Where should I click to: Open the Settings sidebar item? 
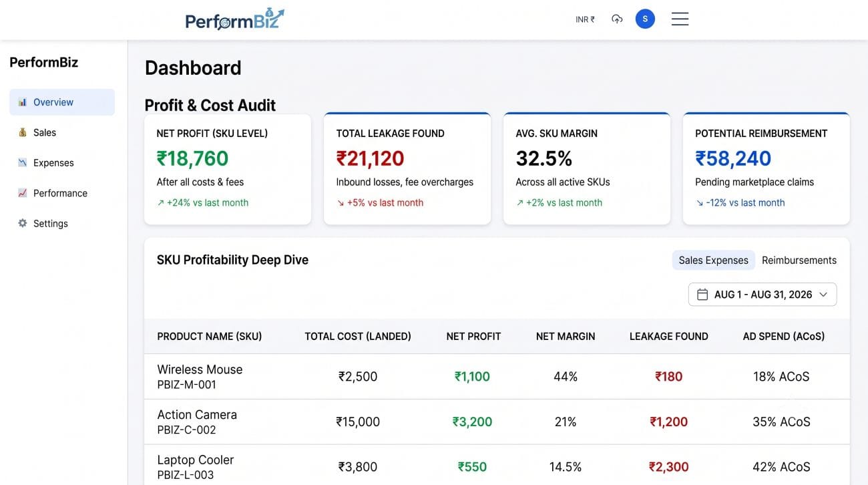click(x=62, y=223)
